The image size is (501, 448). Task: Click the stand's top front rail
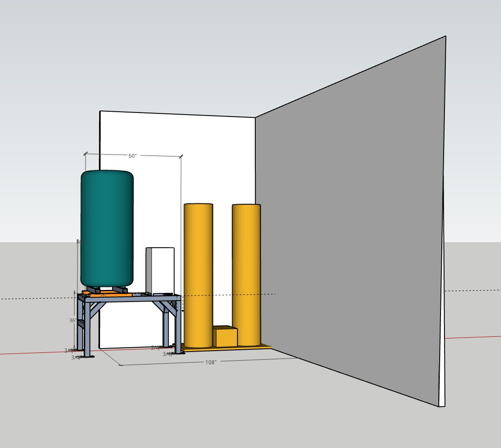coord(130,299)
